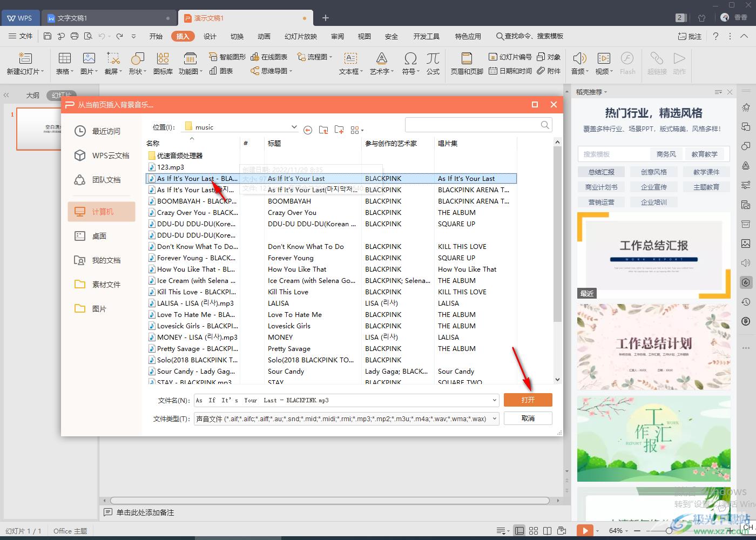Click the Save icon in quick toolbar
Viewport: 756px width, 540px height.
pos(48,36)
